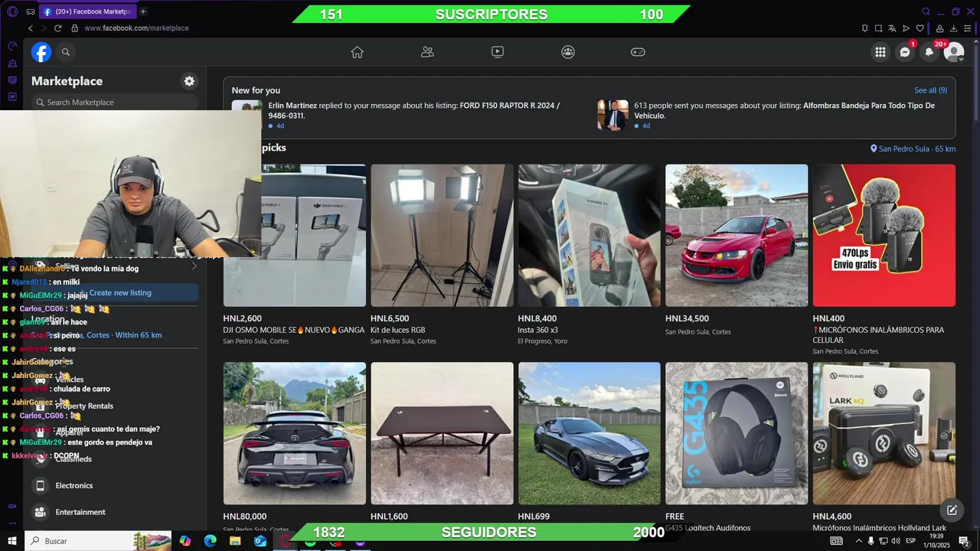This screenshot has height=551, width=980.
Task: Open the Alfombras Bandeja listing messages notification
Action: 773,115
